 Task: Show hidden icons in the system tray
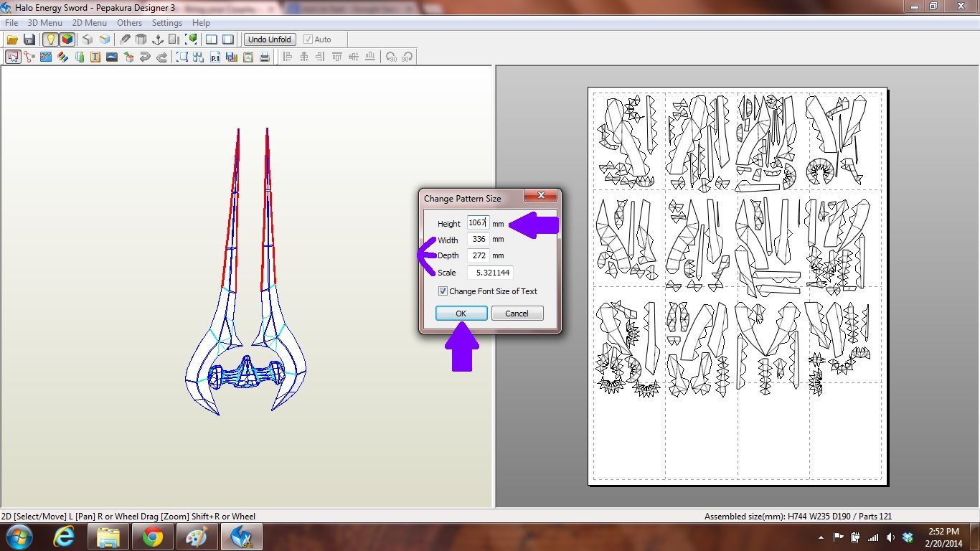822,536
